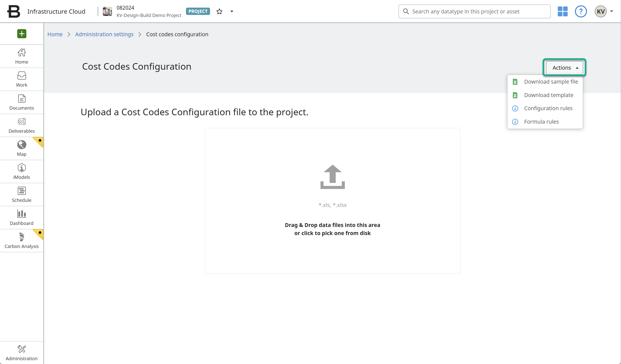Select Download sample file
Image resolution: width=621 pixels, height=364 pixels.
[551, 82]
